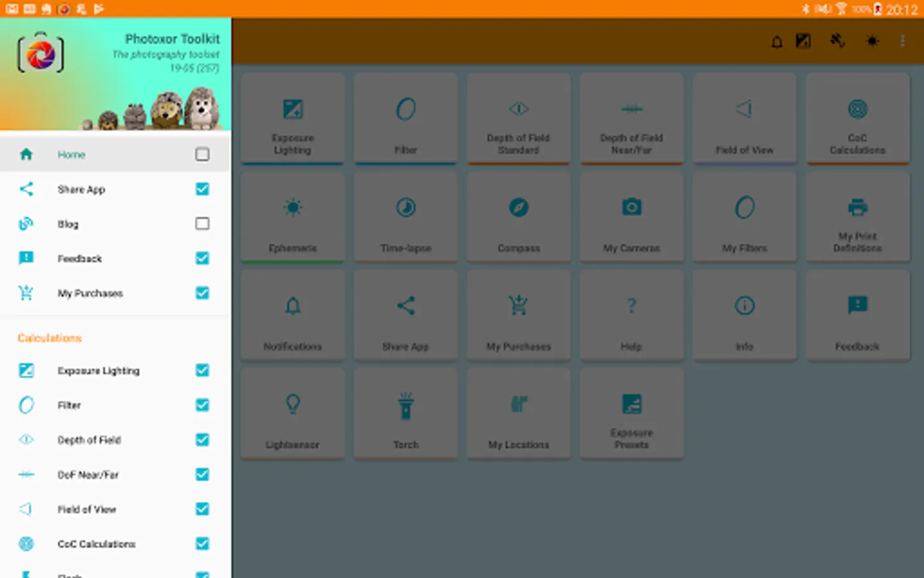924x578 pixels.
Task: Open the CoC Calculations tile
Action: (858, 119)
